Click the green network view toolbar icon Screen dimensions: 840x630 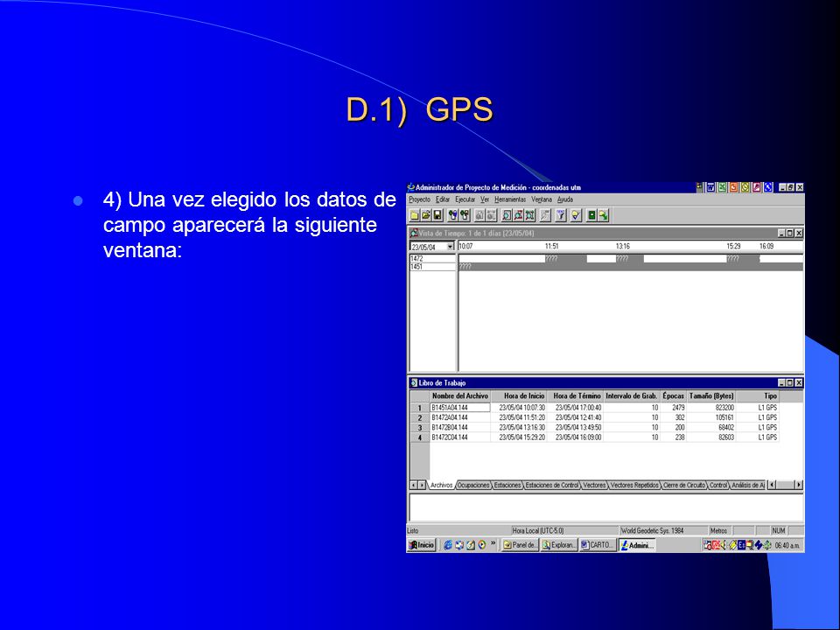click(530, 215)
